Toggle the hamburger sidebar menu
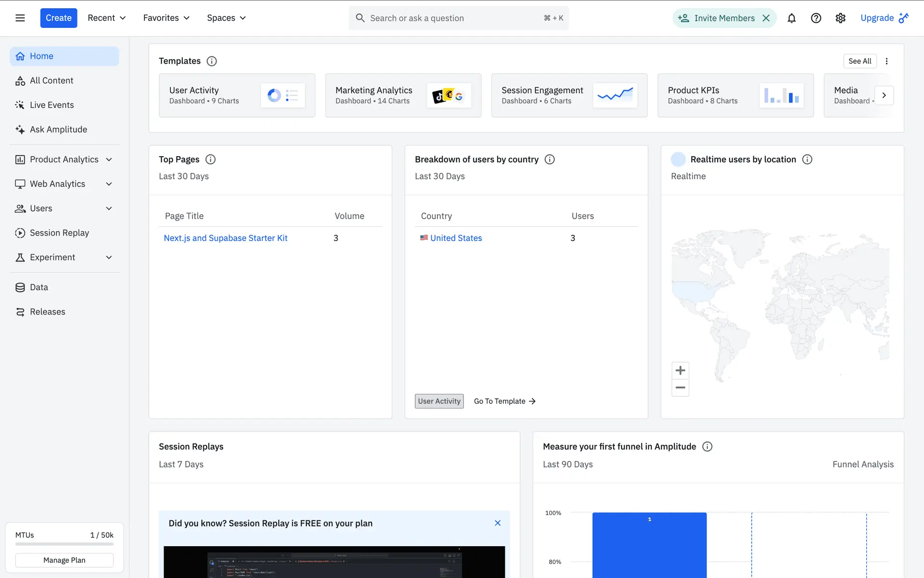The image size is (924, 578). pyautogui.click(x=20, y=18)
